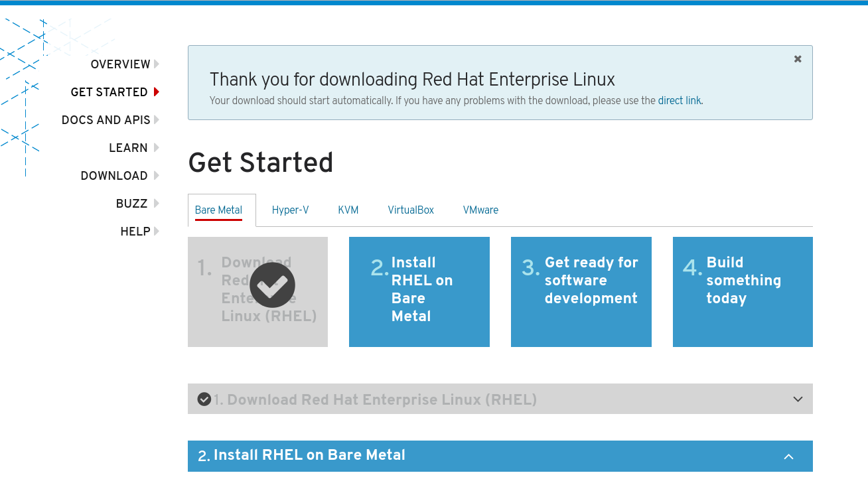
Task: Click the arrow next to DOCS AND APIS
Action: [157, 120]
